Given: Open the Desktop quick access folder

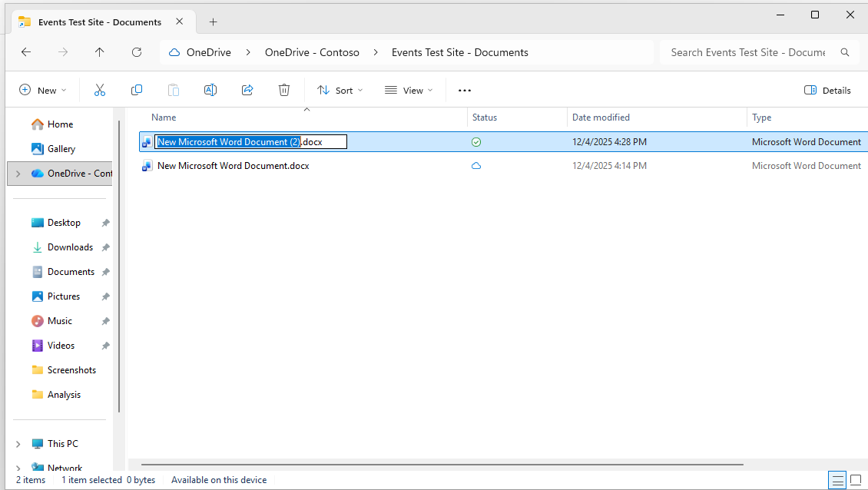Looking at the screenshot, I should [x=64, y=223].
